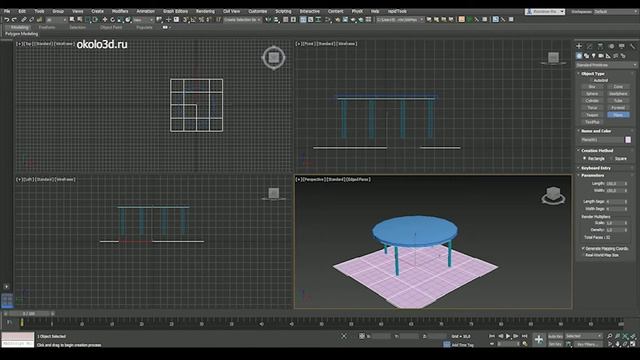Screen dimensions: 640x360
Task: Open the Create tab in command panel
Action: click(579, 46)
